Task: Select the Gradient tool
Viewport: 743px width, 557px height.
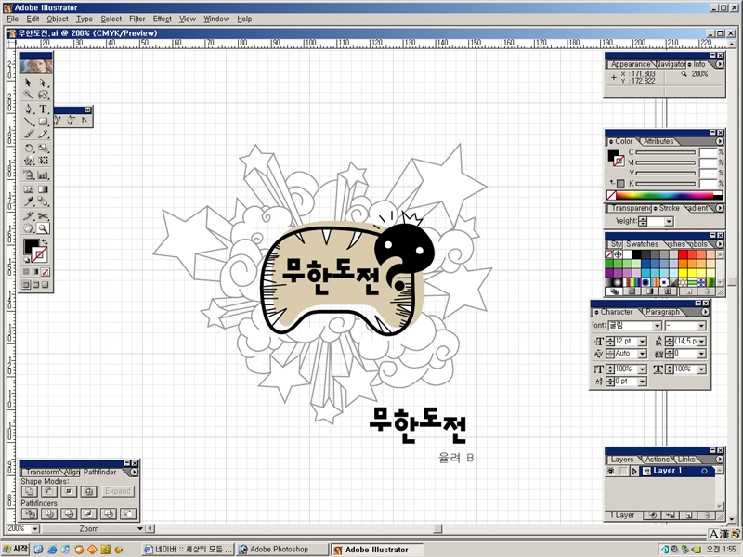Action: [x=43, y=190]
